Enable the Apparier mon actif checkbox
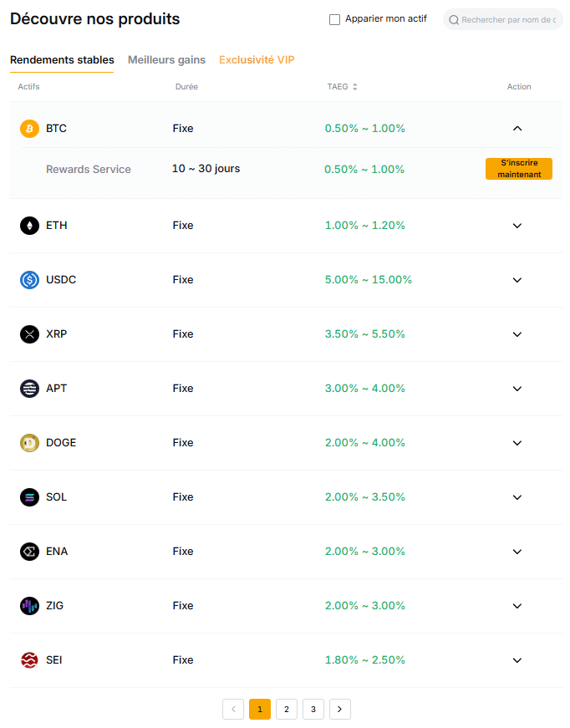Viewport: 570px width, 728px height. 335,19
